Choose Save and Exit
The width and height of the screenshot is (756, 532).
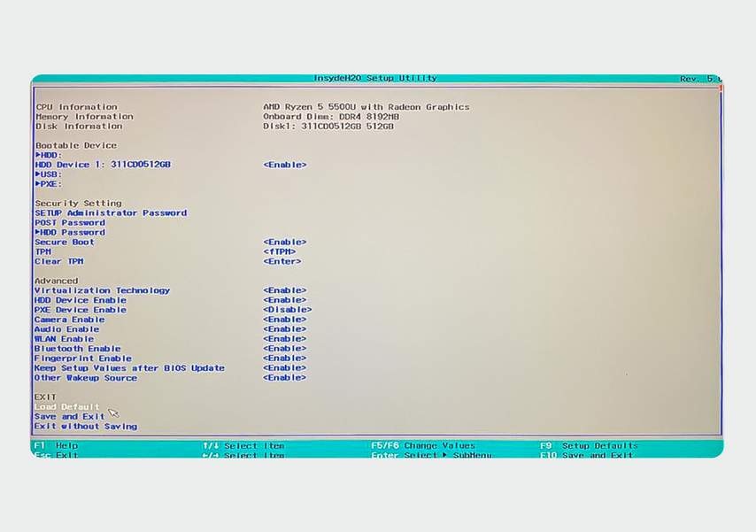click(69, 417)
